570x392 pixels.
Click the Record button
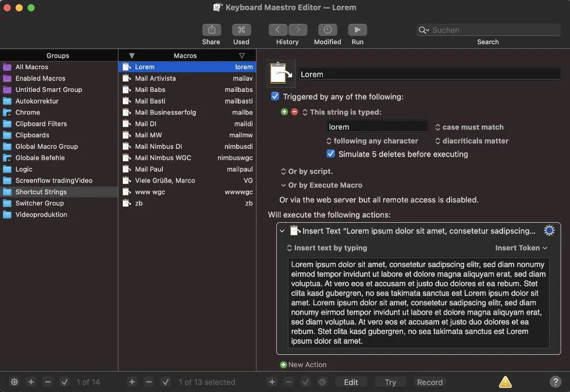pyautogui.click(x=430, y=382)
